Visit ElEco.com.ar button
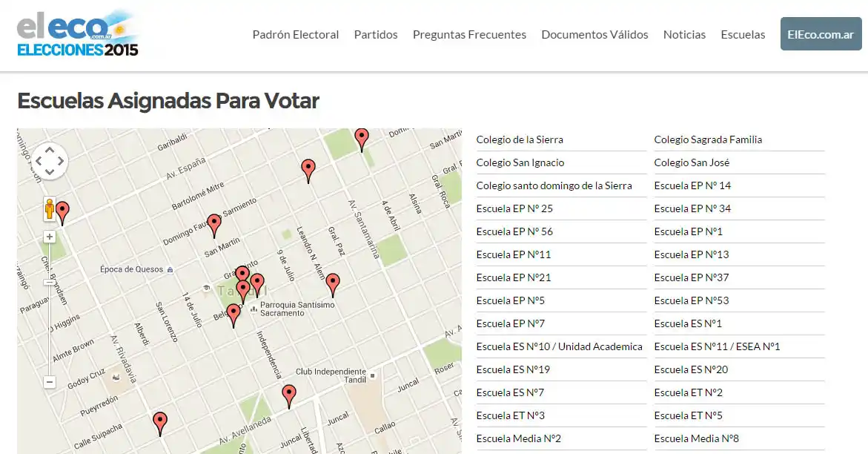 point(821,34)
